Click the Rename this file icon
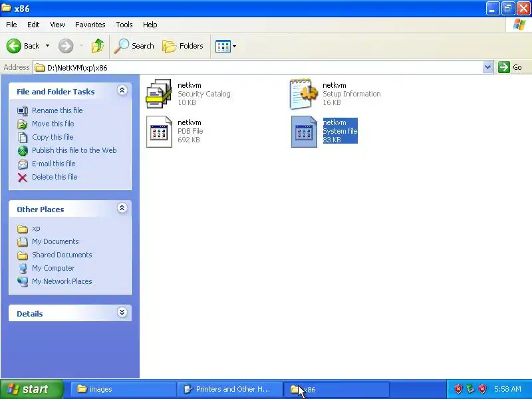532x399 pixels. 23,111
